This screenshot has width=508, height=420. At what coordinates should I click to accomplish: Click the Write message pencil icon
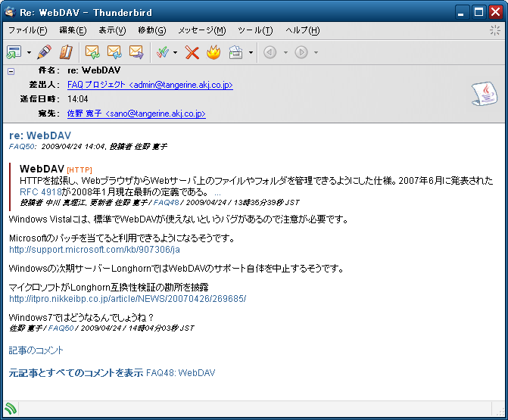[x=45, y=51]
